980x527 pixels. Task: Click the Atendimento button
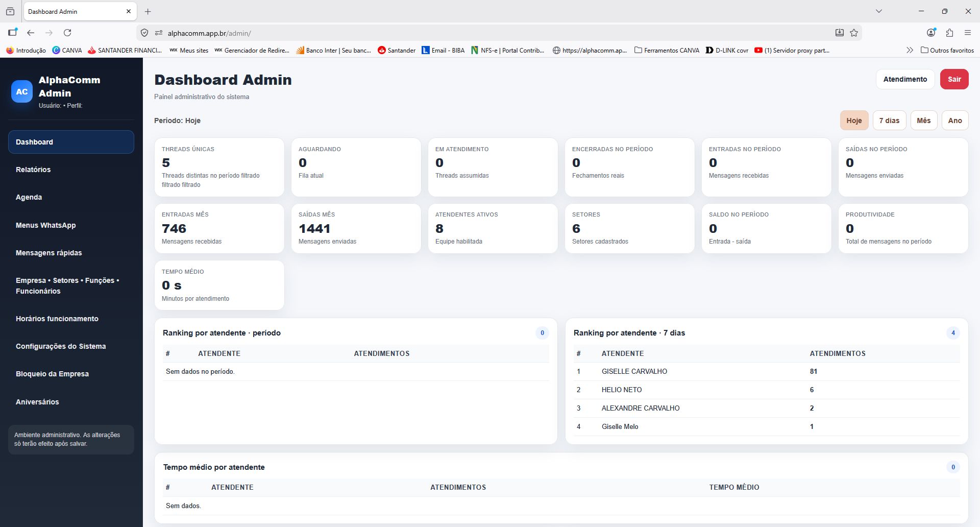click(904, 79)
